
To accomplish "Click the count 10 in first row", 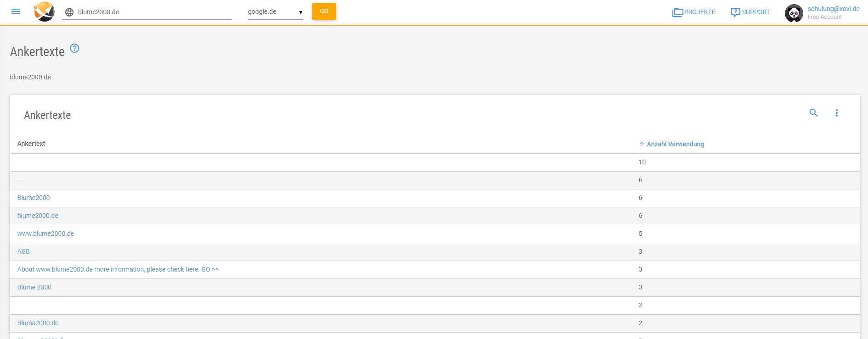I will 642,162.
